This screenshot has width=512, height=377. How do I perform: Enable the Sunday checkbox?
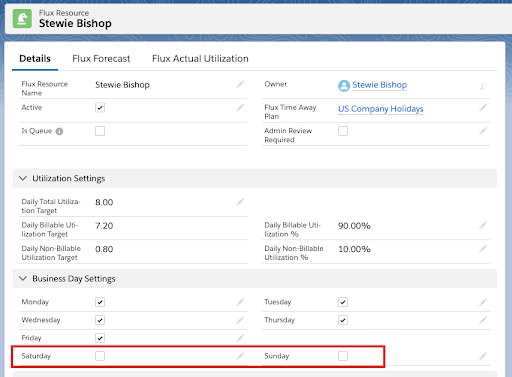click(x=343, y=356)
